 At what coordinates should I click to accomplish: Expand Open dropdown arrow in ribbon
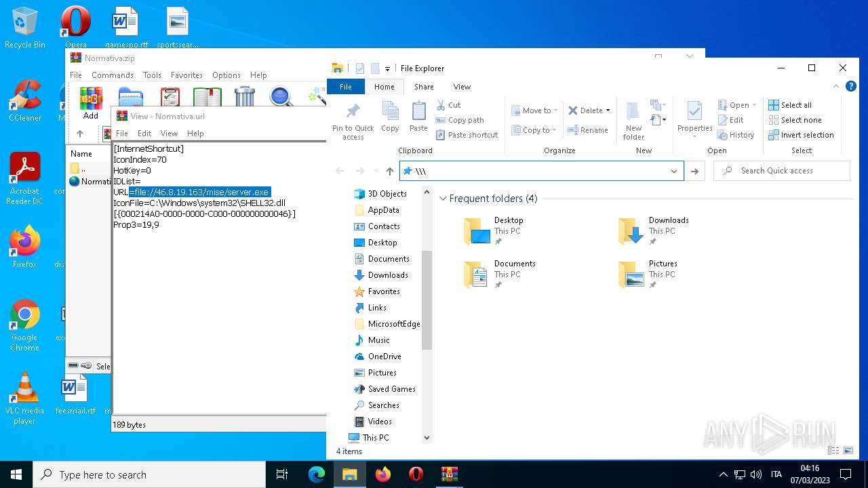click(754, 105)
